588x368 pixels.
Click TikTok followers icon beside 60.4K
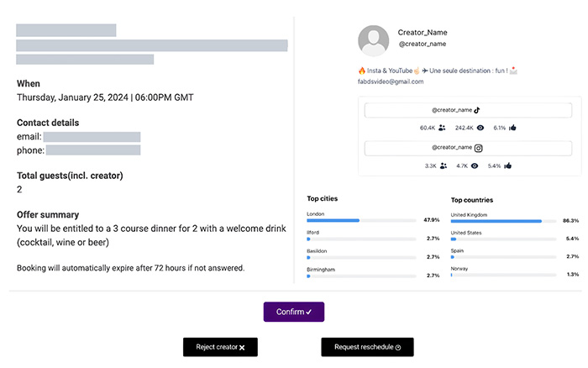click(442, 128)
